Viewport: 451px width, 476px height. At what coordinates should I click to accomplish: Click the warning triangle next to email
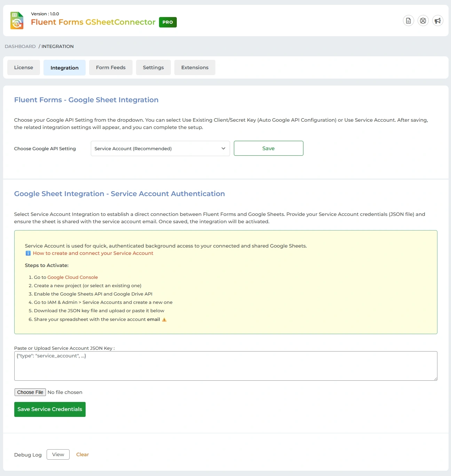[x=164, y=320]
